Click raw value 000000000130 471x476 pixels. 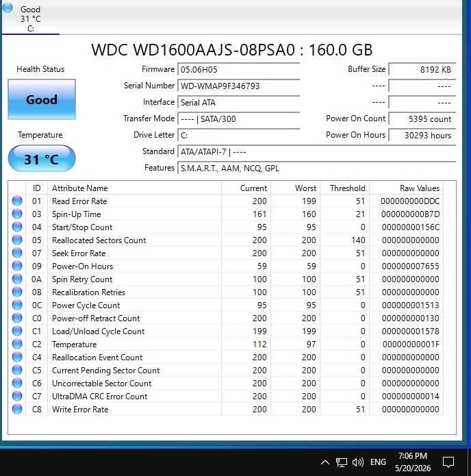411,318
